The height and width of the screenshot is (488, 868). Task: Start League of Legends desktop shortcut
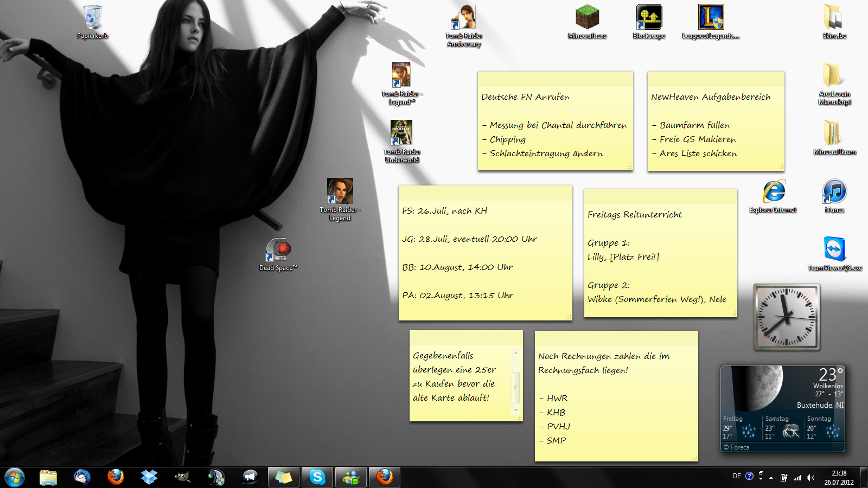pos(711,19)
